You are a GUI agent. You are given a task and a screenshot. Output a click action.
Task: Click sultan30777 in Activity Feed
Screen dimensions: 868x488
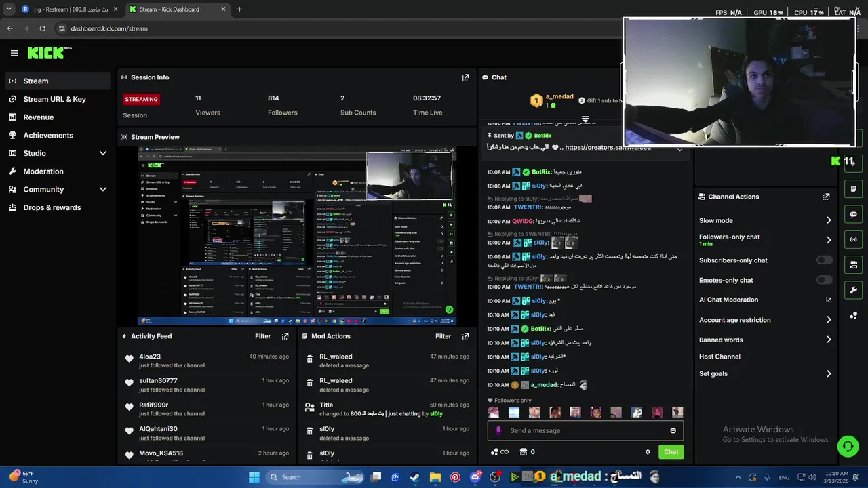pos(158,381)
